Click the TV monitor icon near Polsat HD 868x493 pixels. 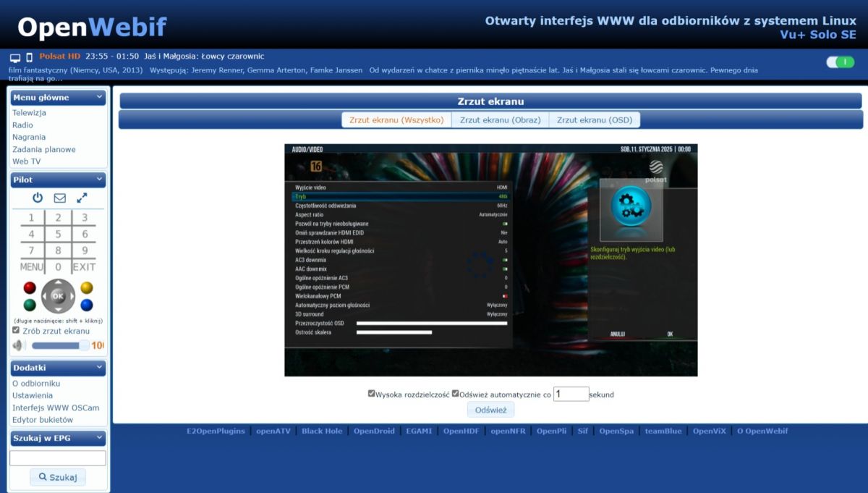pos(15,57)
